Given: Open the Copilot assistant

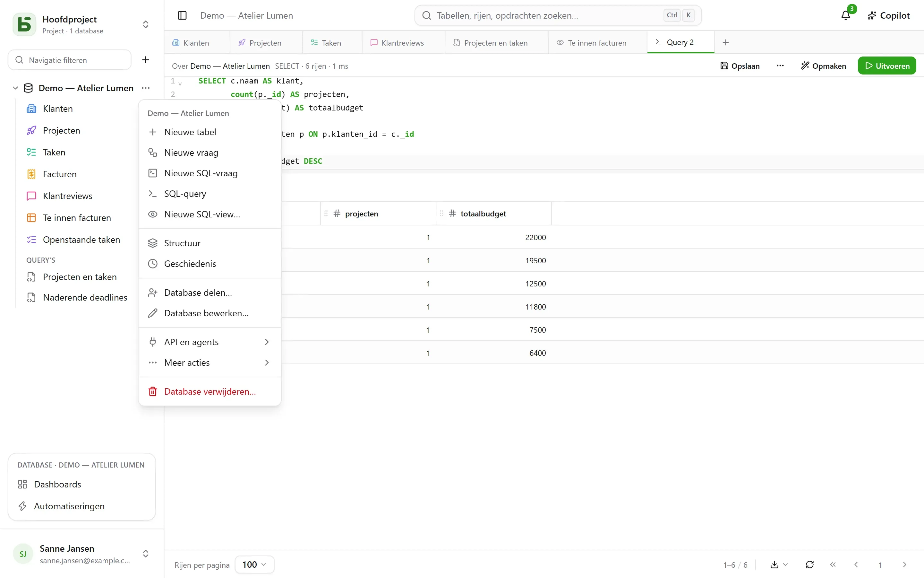Looking at the screenshot, I should coord(888,16).
